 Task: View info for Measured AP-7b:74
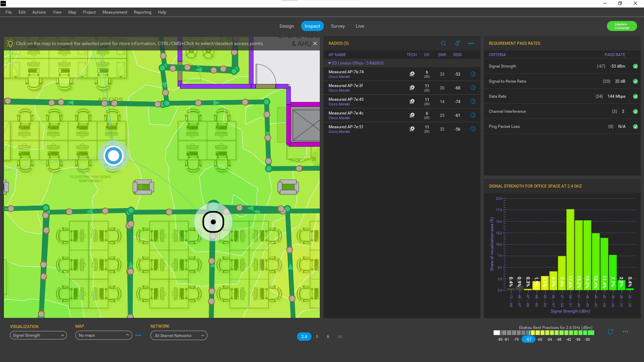[472, 74]
